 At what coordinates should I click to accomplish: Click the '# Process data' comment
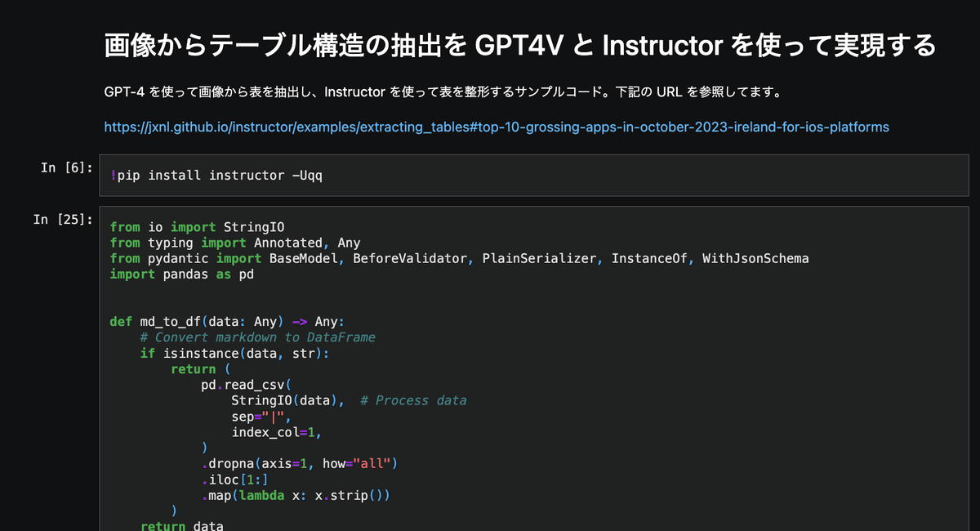click(413, 400)
